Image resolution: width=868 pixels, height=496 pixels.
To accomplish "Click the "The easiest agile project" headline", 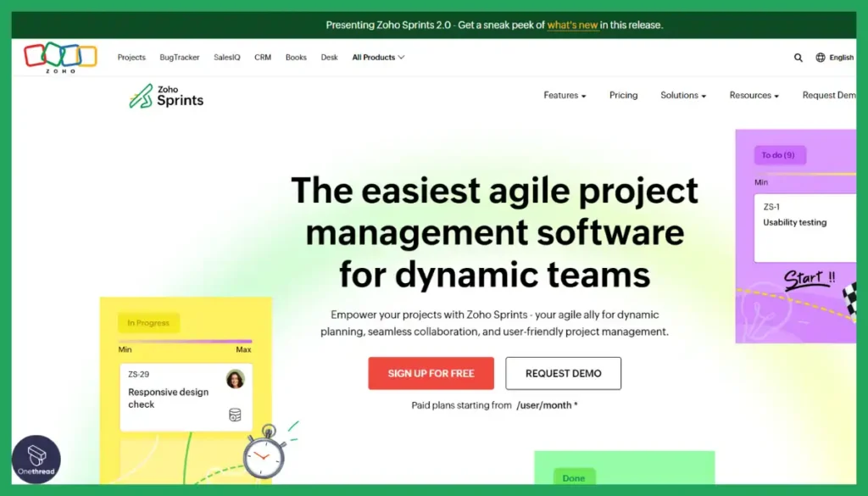I will click(494, 190).
